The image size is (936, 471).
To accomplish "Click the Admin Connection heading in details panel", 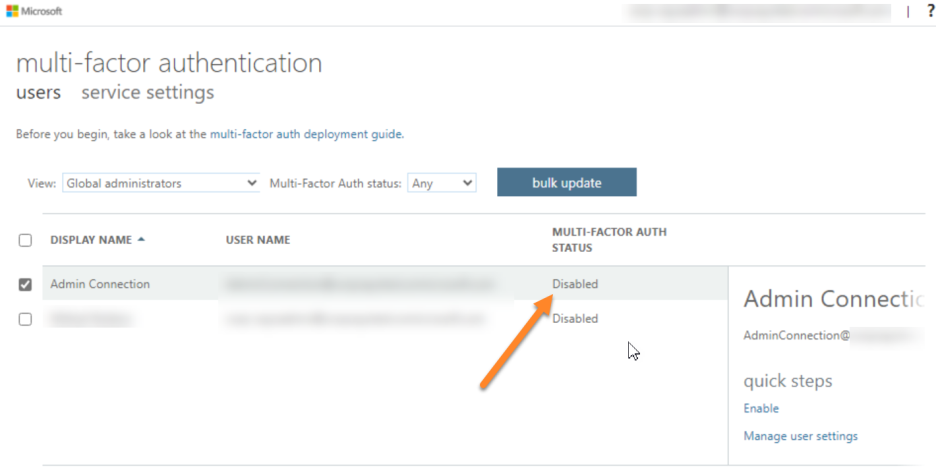I will click(x=833, y=298).
